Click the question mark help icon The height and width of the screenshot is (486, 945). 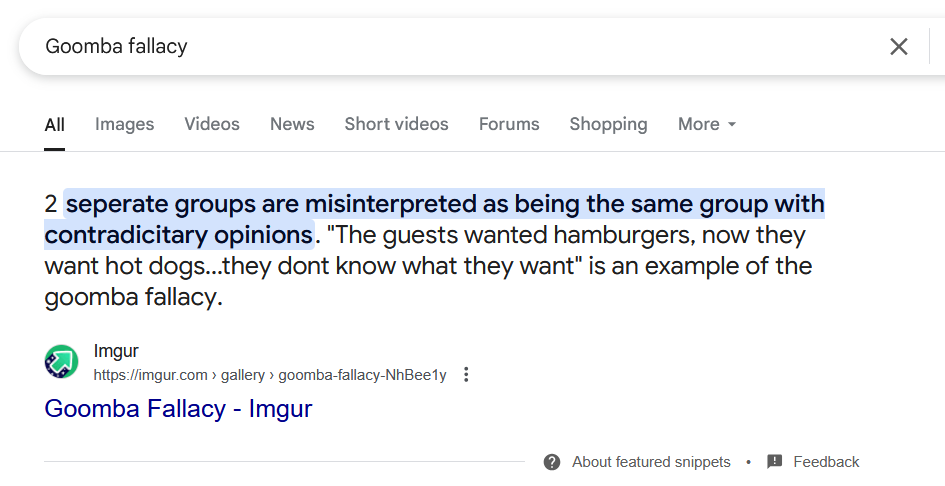[x=551, y=462]
